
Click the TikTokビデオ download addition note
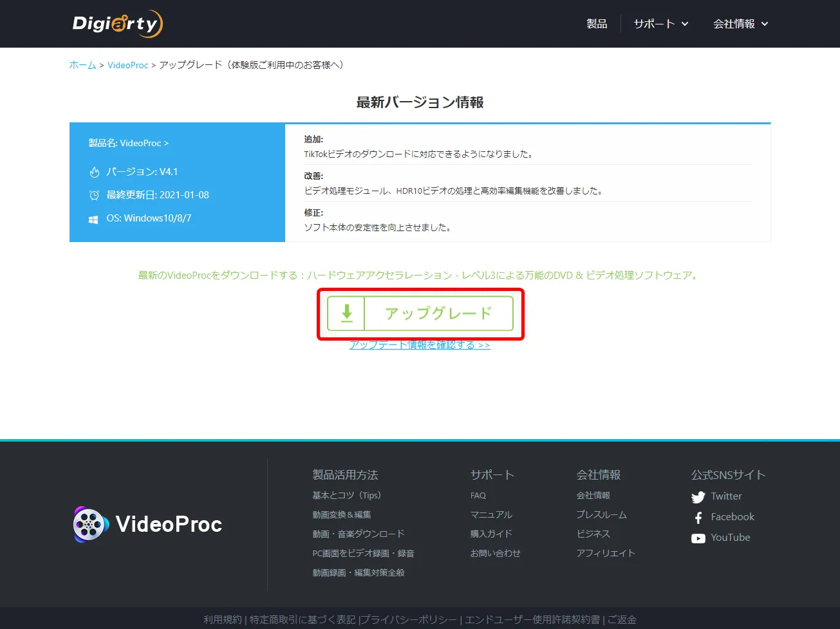pyautogui.click(x=418, y=155)
